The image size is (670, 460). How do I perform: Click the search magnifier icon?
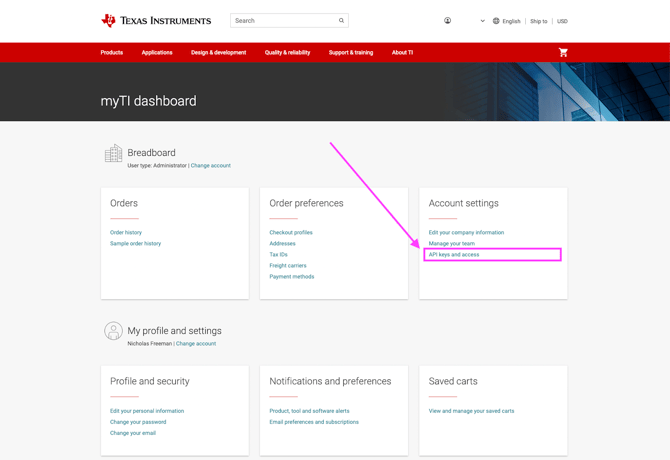(x=341, y=21)
